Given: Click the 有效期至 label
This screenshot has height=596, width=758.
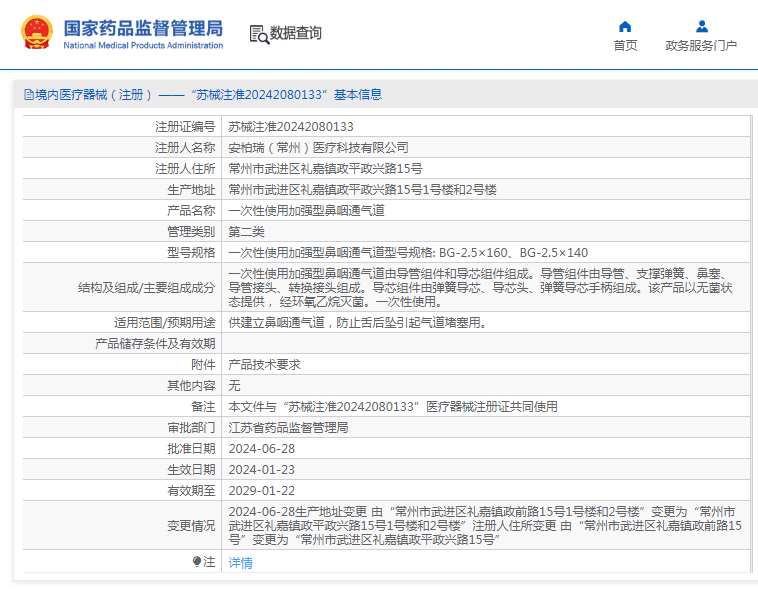Looking at the screenshot, I should pos(191,491).
